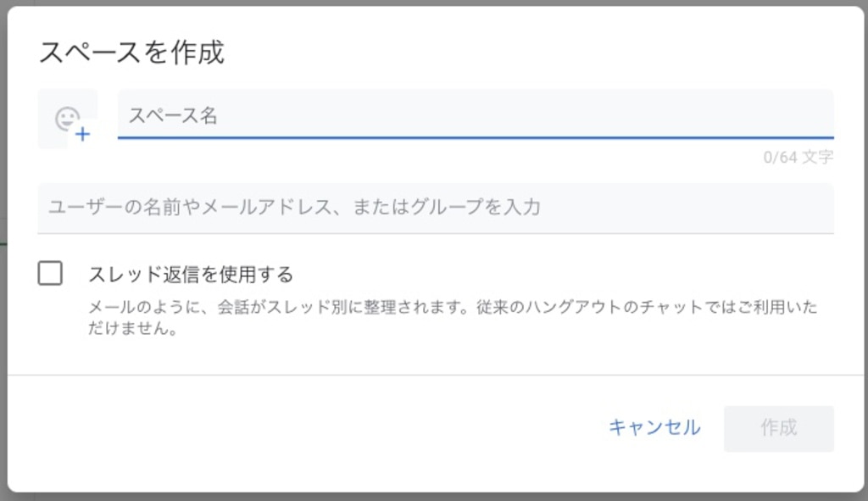Viewport: 868px width, 501px height.
Task: Click the 作成 button
Action: pos(778,428)
